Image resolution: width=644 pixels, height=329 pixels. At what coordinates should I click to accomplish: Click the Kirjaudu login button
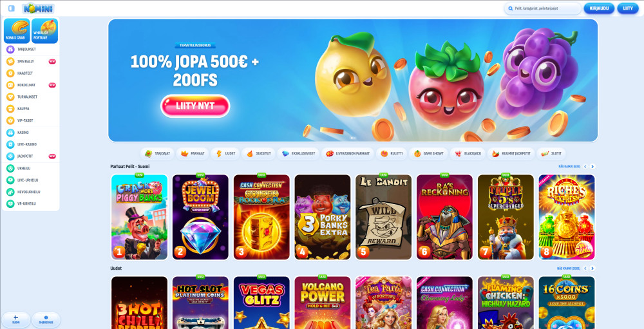(x=599, y=8)
